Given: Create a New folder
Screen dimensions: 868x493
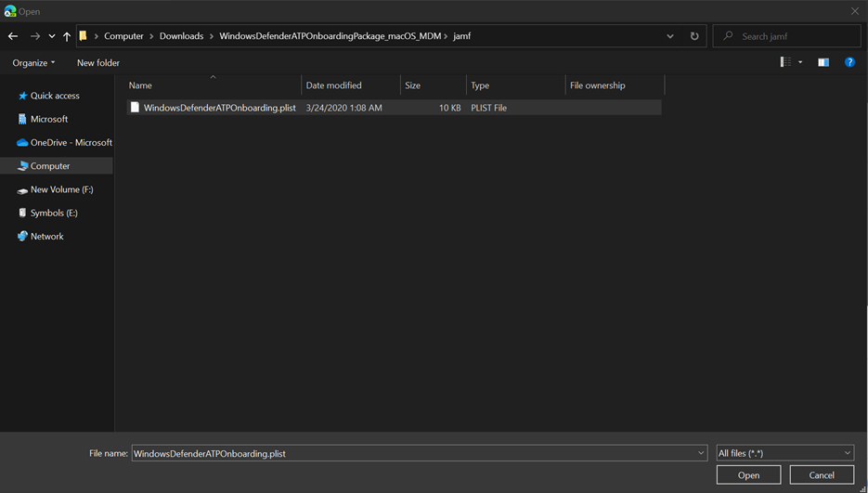Looking at the screenshot, I should (x=98, y=62).
